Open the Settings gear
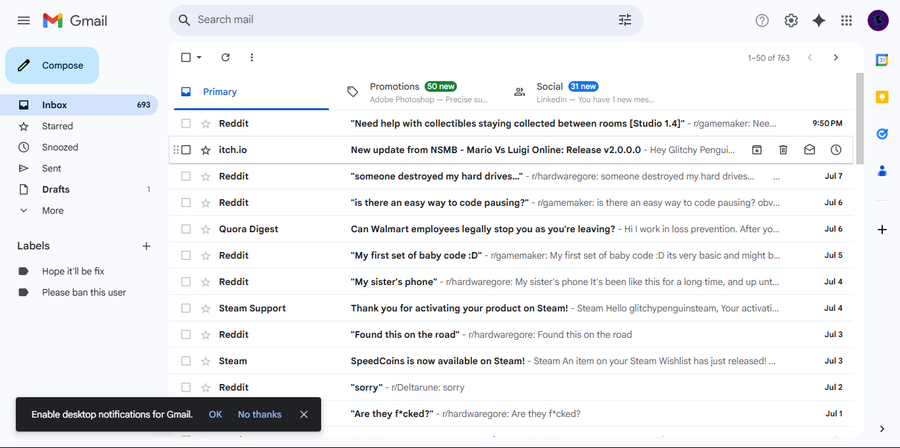Screen dimensions: 900x448 click(x=791, y=21)
